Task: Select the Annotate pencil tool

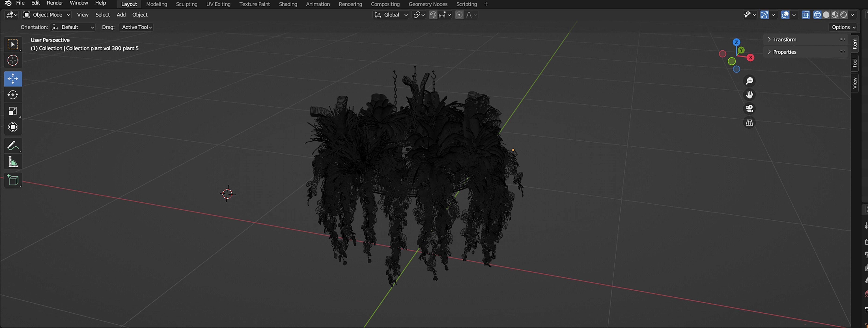Action: (x=13, y=146)
